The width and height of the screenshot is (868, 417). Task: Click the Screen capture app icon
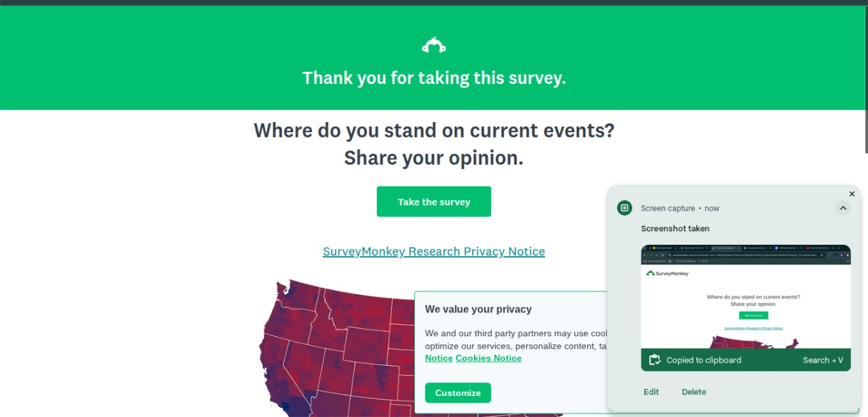coord(625,208)
